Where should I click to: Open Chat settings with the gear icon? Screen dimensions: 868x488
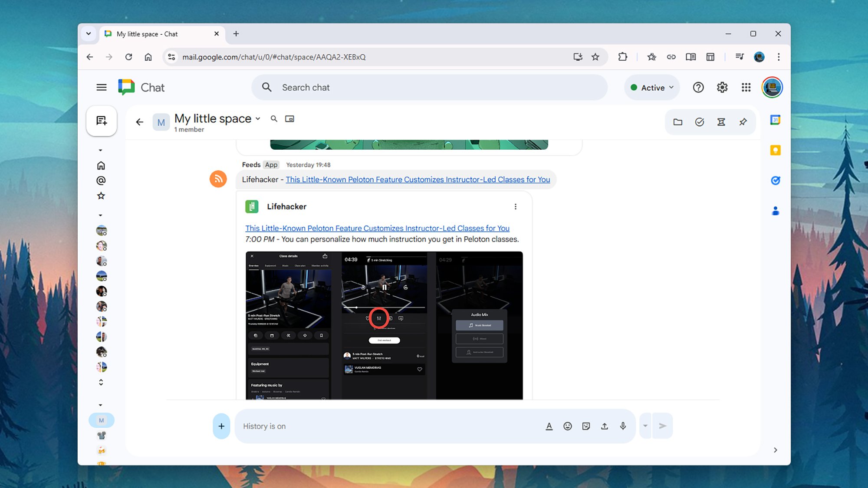(x=722, y=87)
